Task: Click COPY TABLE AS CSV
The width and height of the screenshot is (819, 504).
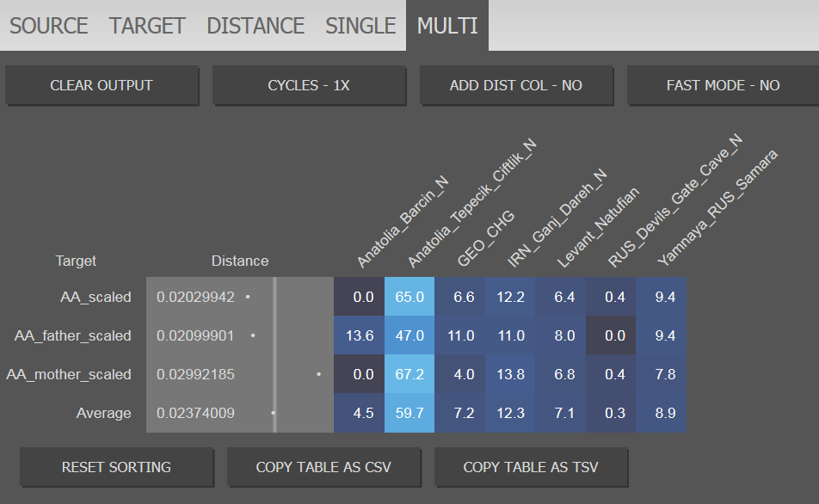Action: pyautogui.click(x=323, y=467)
